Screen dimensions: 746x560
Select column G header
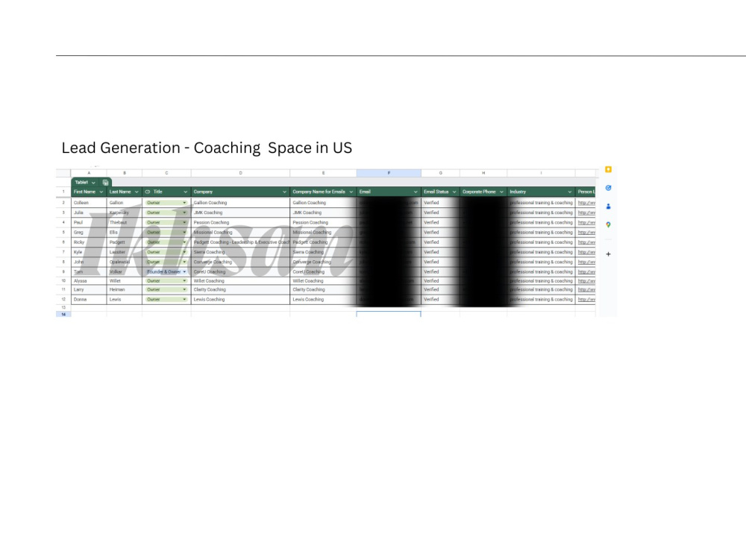point(441,173)
